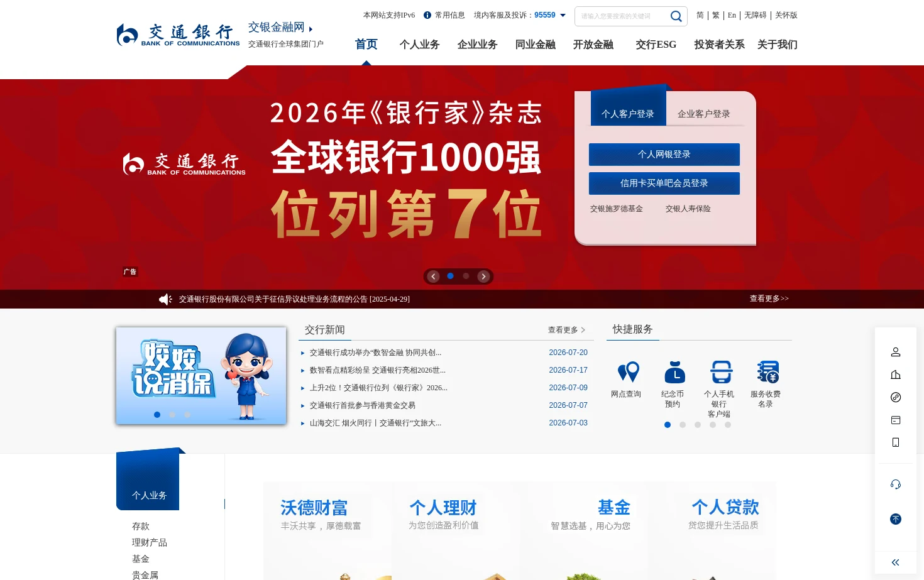This screenshot has height=580, width=924.
Task: Switch to En English version
Action: [x=732, y=15]
